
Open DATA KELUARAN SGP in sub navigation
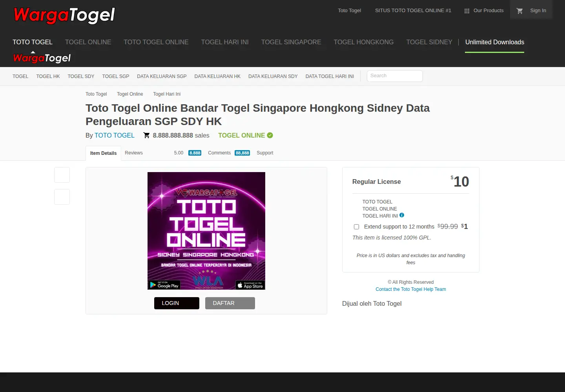162,76
